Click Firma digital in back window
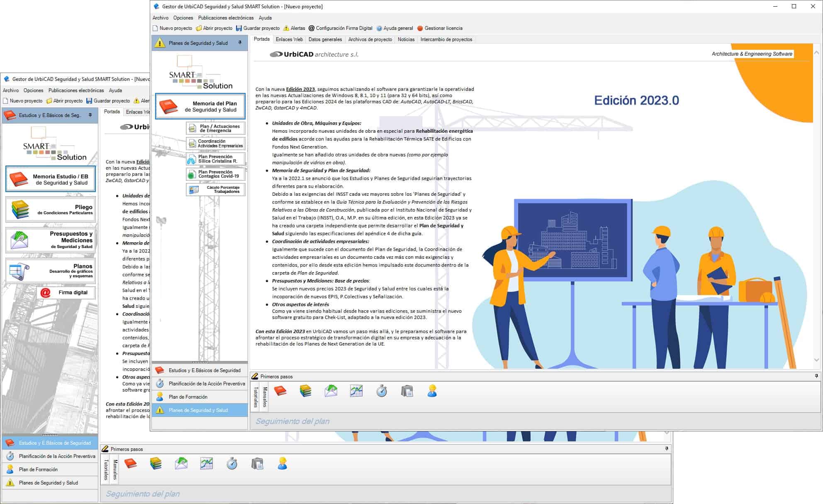The image size is (823, 504). [x=66, y=292]
